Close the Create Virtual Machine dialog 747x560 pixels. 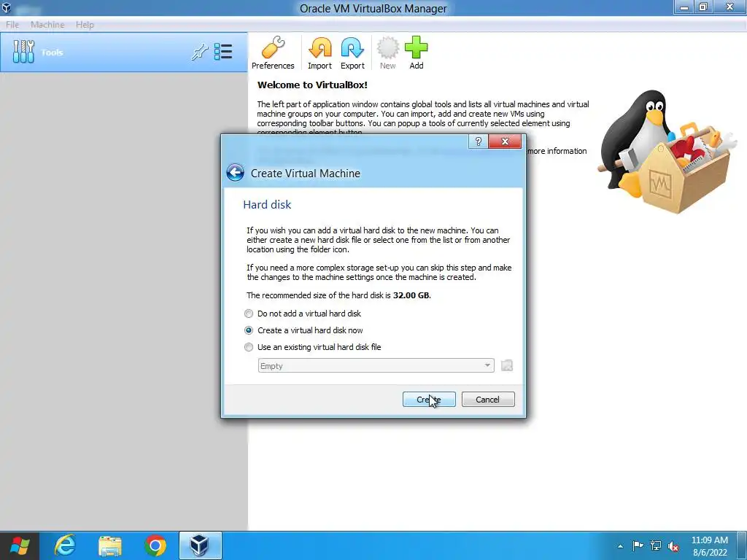[x=505, y=141]
